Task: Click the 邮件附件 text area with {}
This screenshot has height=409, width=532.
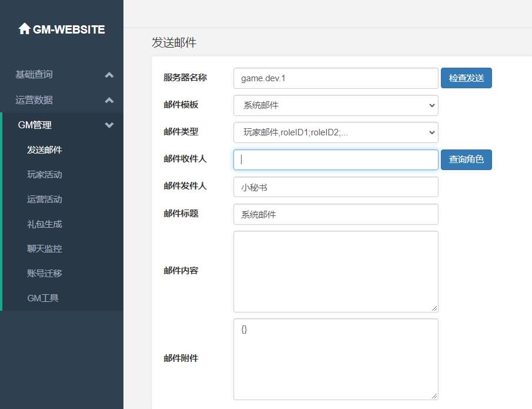Action: tap(336, 359)
